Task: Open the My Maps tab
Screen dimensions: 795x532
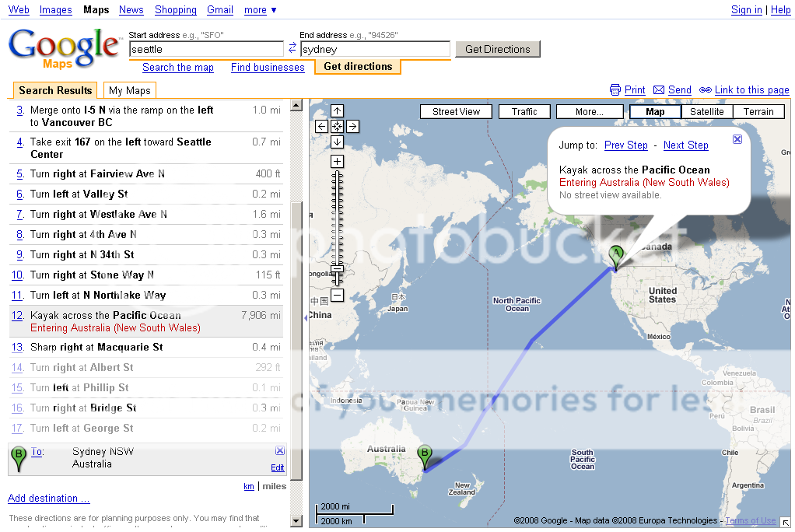Action: tap(130, 90)
